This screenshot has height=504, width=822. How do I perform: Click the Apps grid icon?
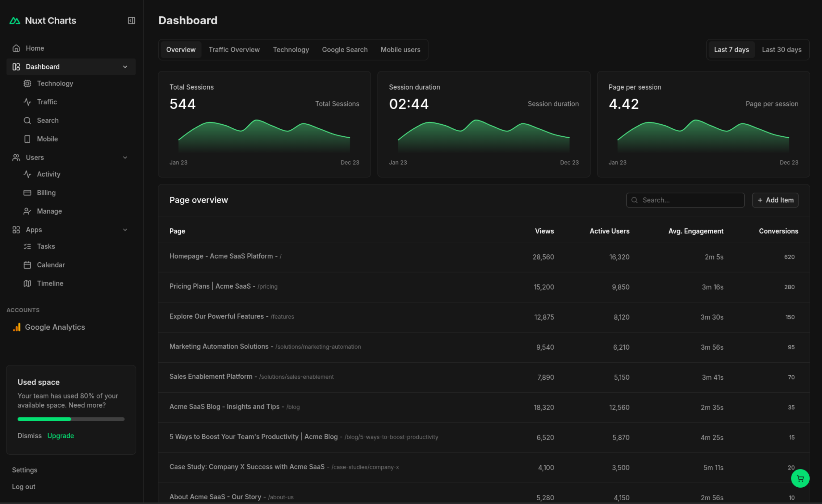tap(16, 230)
